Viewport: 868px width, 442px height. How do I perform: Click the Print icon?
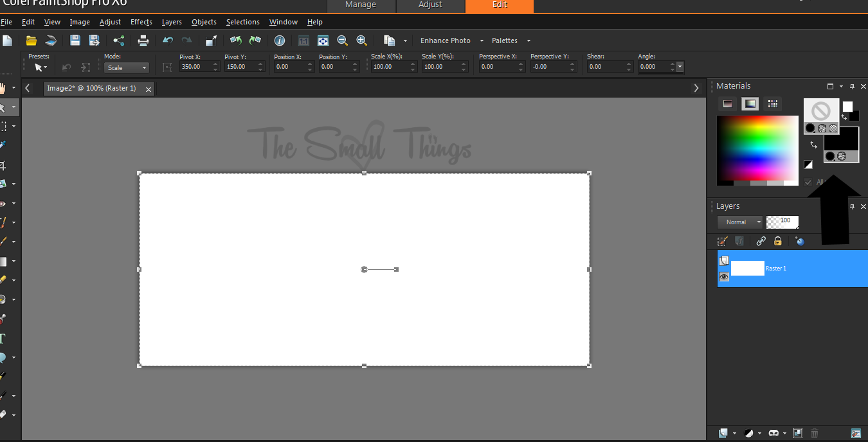tap(143, 40)
